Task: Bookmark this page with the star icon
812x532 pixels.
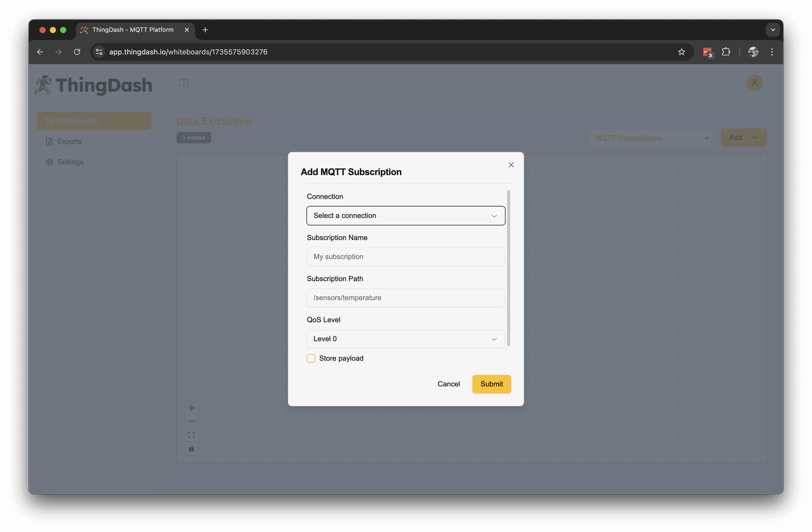Action: coord(681,52)
